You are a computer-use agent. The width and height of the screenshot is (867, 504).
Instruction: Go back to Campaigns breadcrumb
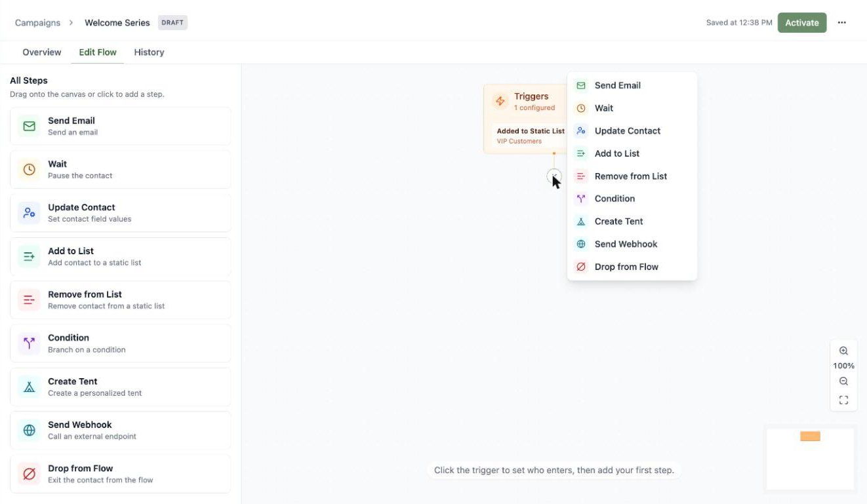(x=37, y=22)
